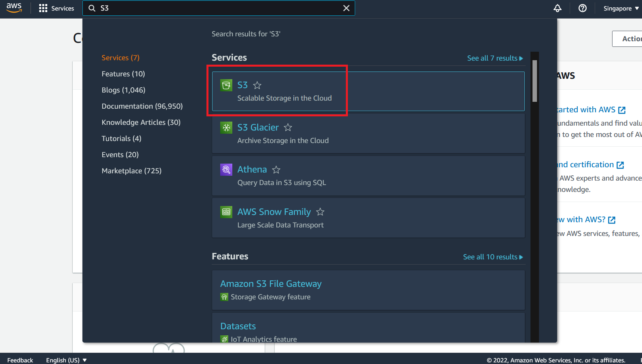Viewport: 642px width, 364px height.
Task: Click the Services text in navbar
Action: (x=63, y=8)
